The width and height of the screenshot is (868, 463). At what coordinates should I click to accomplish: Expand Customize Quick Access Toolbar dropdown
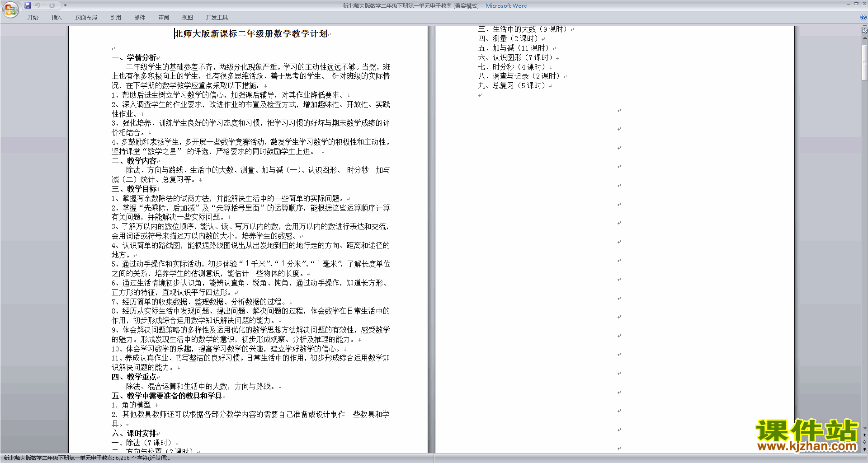click(65, 5)
